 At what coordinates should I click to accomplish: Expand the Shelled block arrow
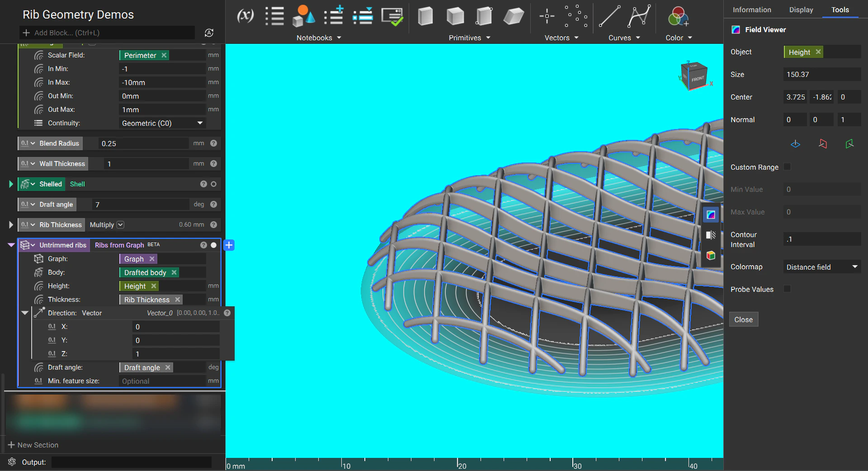click(x=11, y=184)
